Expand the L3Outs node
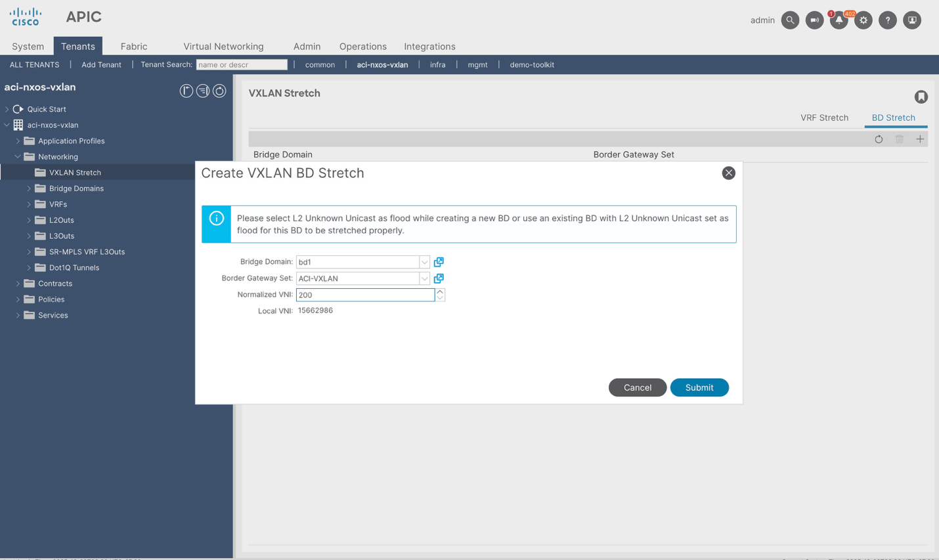The height and width of the screenshot is (560, 939). pyautogui.click(x=29, y=236)
